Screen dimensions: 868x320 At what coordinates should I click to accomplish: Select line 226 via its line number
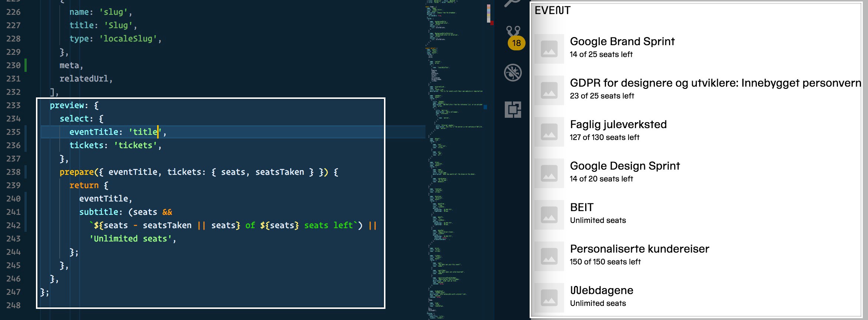13,12
